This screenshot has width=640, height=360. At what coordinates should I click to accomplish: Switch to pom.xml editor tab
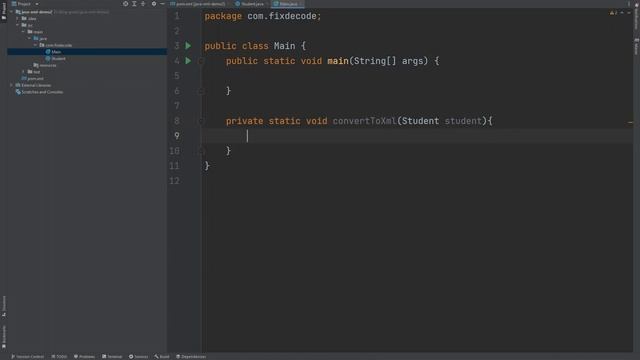(x=198, y=4)
